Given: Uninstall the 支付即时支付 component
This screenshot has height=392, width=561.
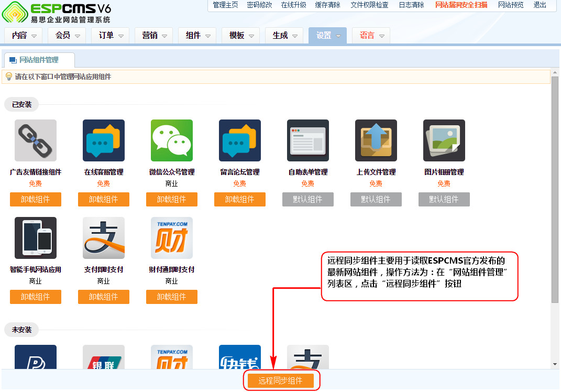Looking at the screenshot, I should [x=103, y=297].
